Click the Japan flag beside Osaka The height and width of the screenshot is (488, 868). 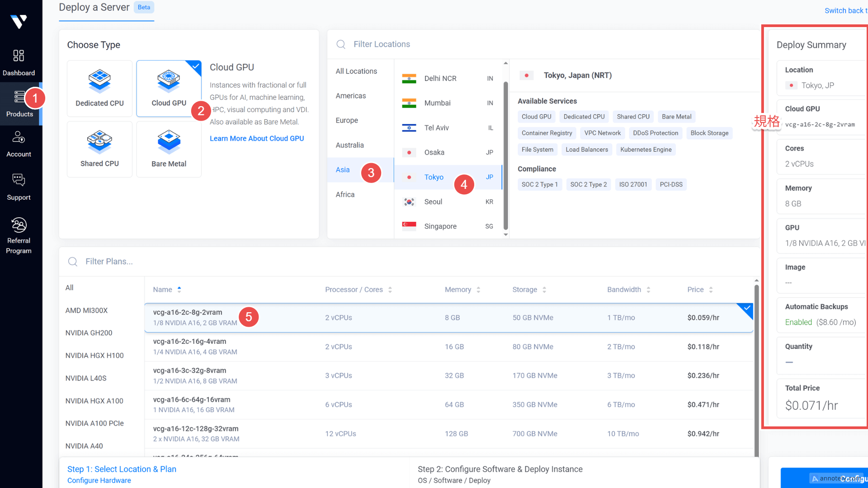tap(409, 153)
